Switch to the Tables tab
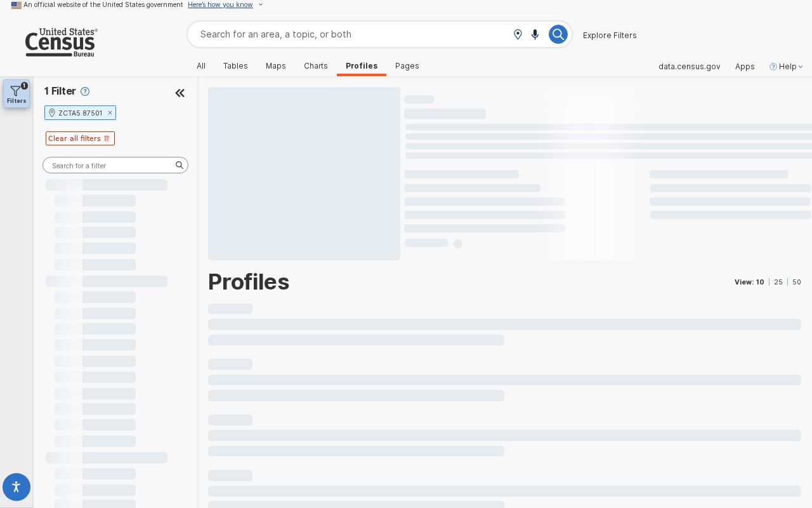Image resolution: width=812 pixels, height=508 pixels. tap(235, 66)
